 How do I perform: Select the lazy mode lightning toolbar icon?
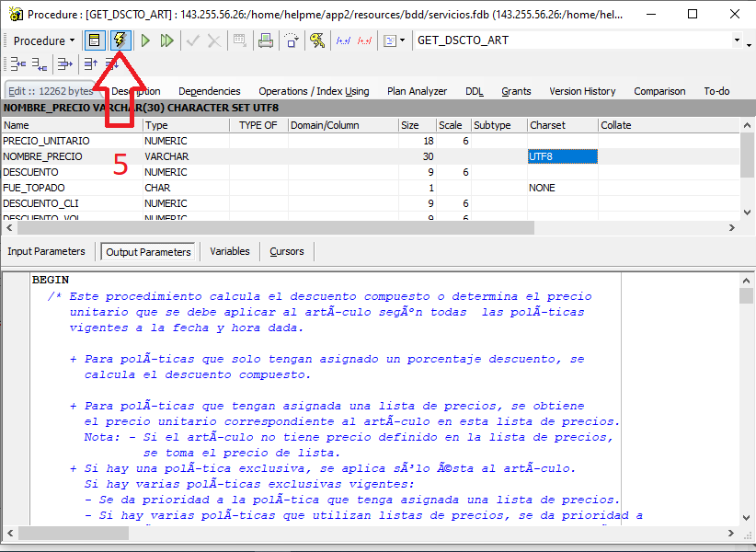pos(121,40)
